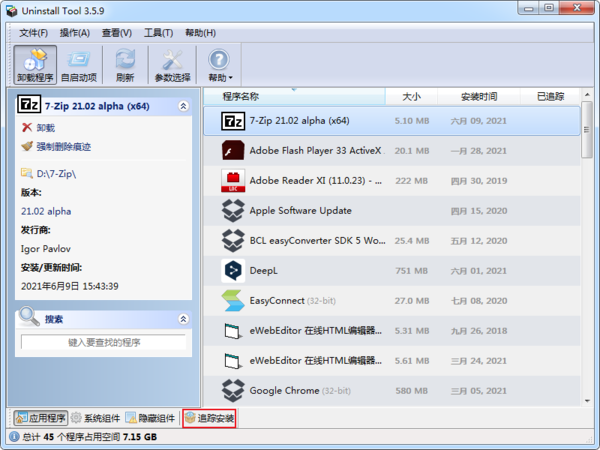Click the DeepL app icon

[x=233, y=271]
